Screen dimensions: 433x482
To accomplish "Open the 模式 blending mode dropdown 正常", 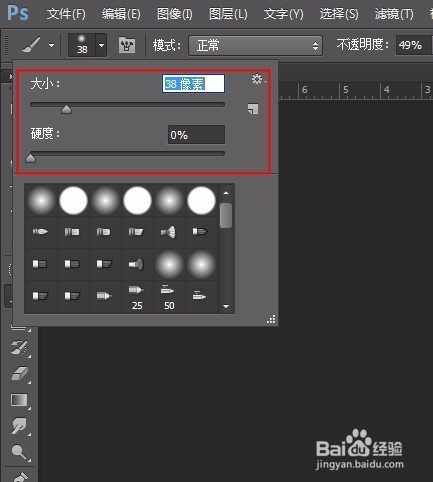I will coord(255,45).
